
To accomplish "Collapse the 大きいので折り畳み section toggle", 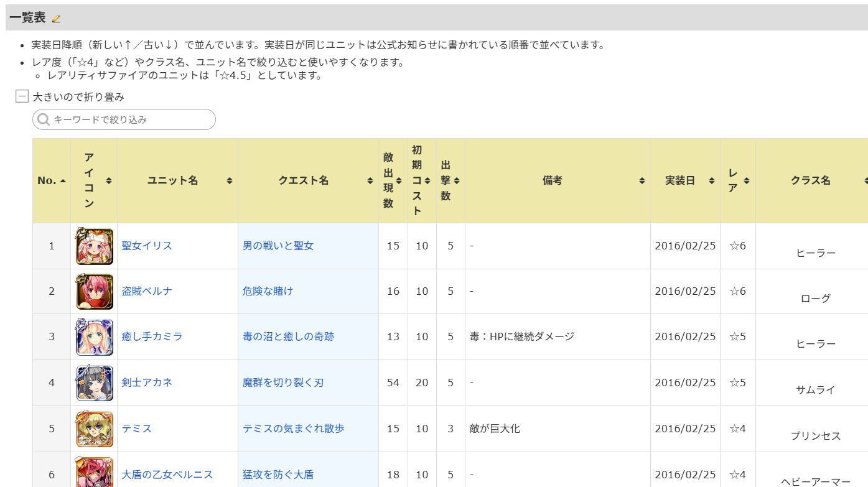I will [x=22, y=96].
